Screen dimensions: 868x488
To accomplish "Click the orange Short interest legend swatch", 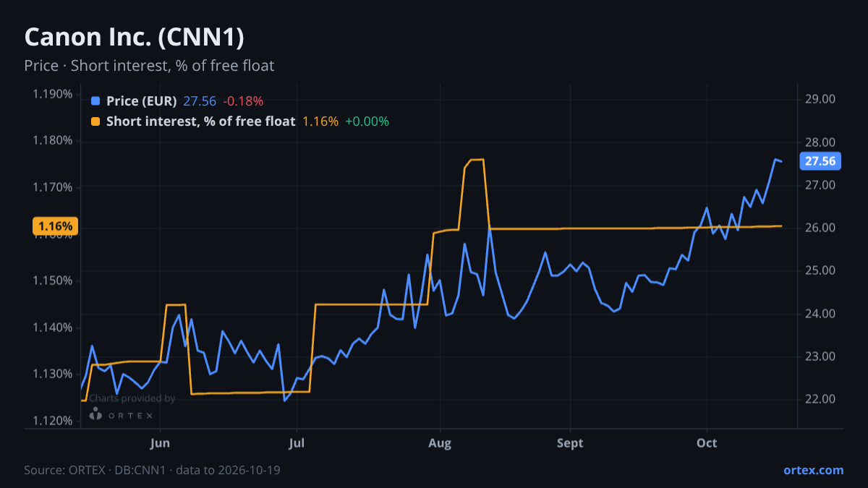I will coord(95,121).
